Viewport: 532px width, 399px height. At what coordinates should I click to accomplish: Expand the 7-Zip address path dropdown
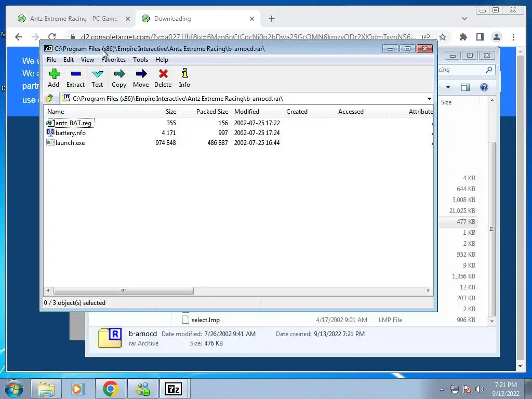[429, 99]
